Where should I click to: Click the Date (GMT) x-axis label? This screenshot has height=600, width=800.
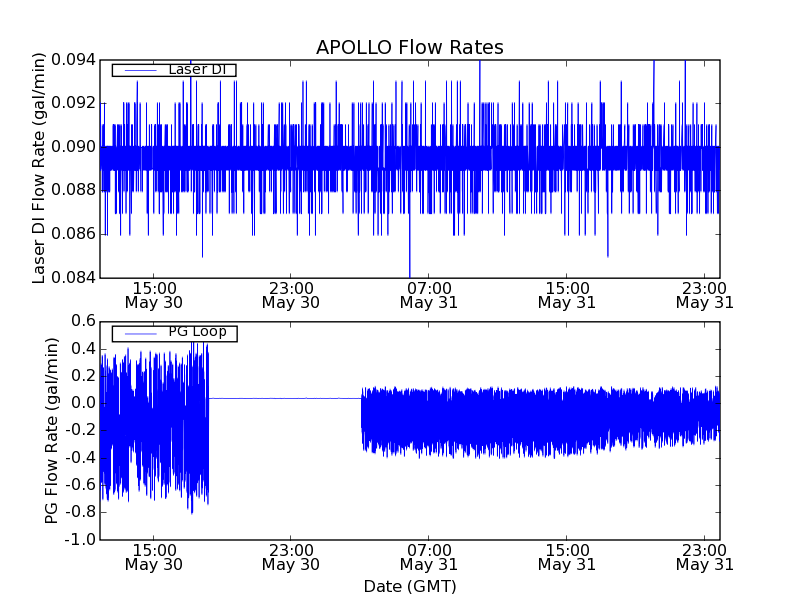pyautogui.click(x=409, y=586)
